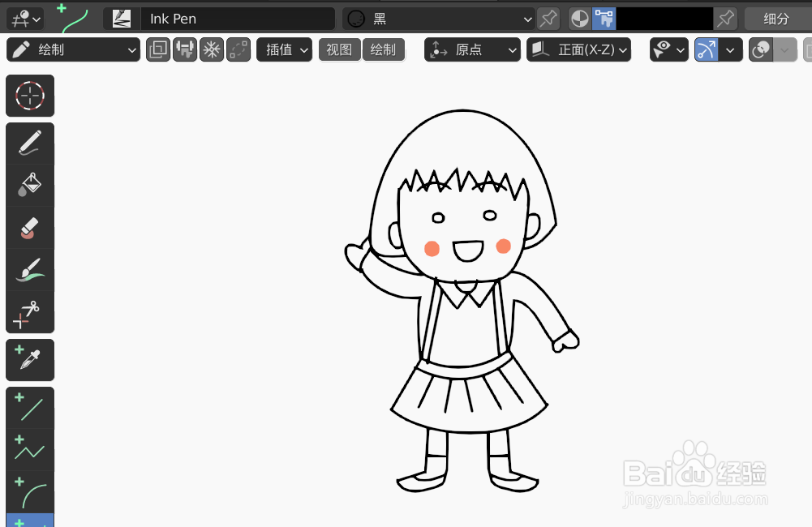Image resolution: width=812 pixels, height=527 pixels.
Task: Open tool settings icon dropdown at top-left
Action: click(x=25, y=19)
